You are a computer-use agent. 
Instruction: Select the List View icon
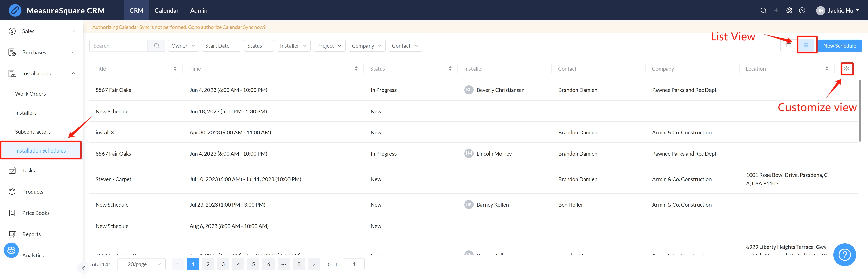pyautogui.click(x=806, y=45)
